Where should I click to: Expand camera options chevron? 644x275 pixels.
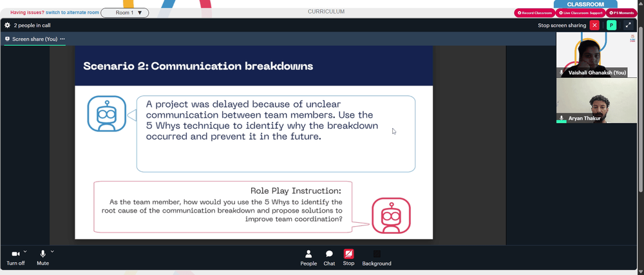pyautogui.click(x=25, y=252)
